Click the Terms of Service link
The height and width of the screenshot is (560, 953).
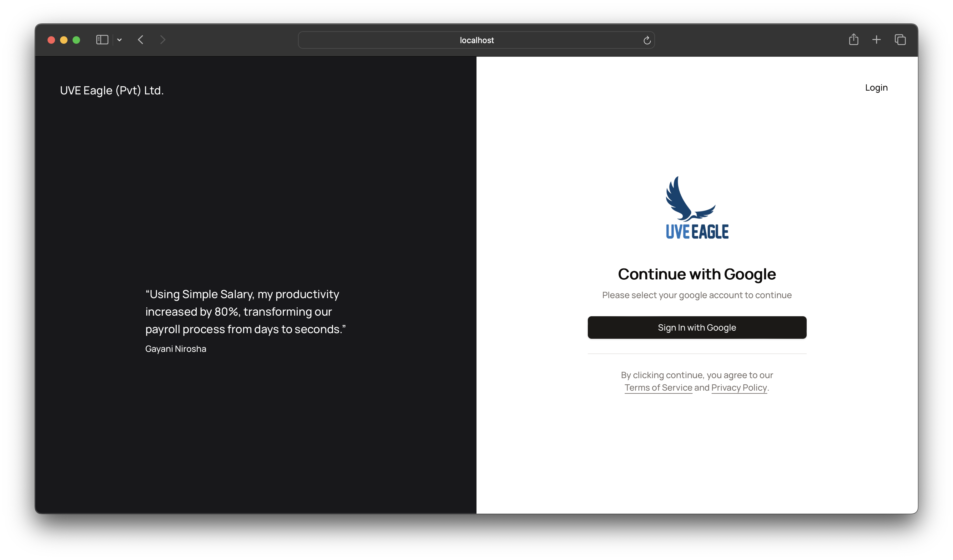pyautogui.click(x=658, y=387)
